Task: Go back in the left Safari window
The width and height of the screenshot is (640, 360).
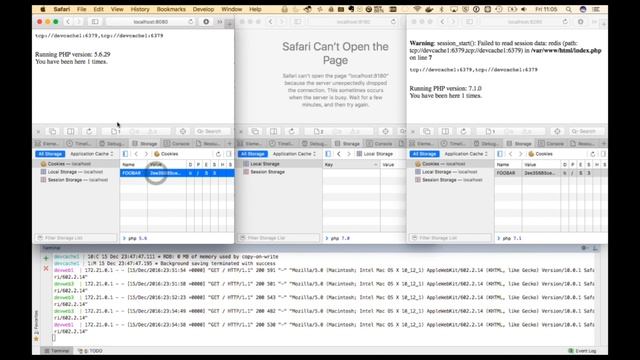Action: [68, 22]
